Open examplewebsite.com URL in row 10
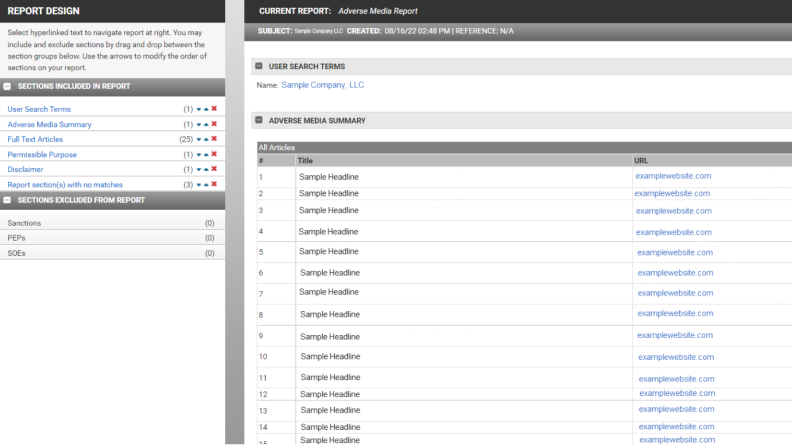 676,356
